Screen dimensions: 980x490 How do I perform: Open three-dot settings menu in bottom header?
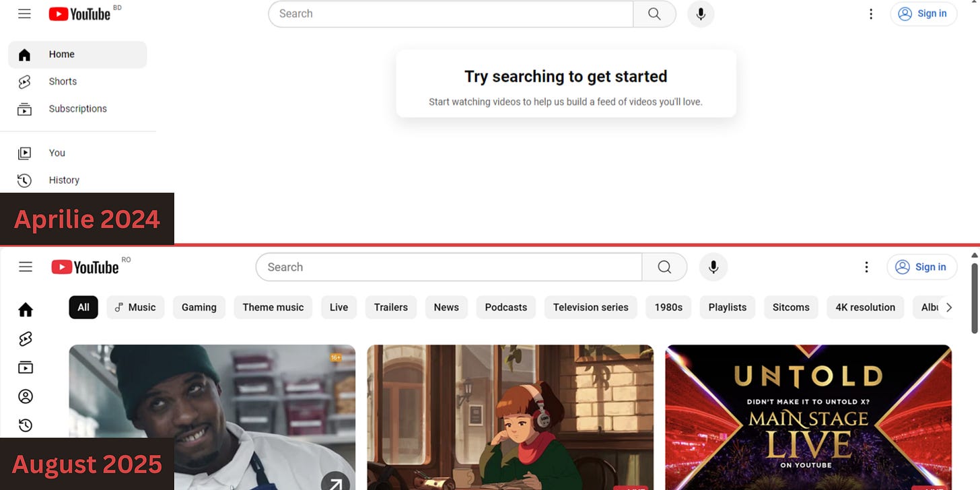coord(866,267)
